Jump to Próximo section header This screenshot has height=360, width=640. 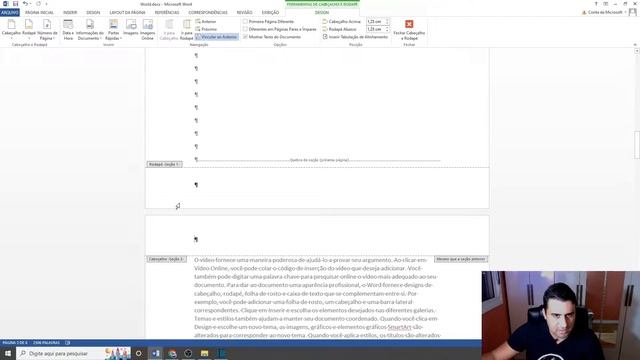pyautogui.click(x=207, y=29)
